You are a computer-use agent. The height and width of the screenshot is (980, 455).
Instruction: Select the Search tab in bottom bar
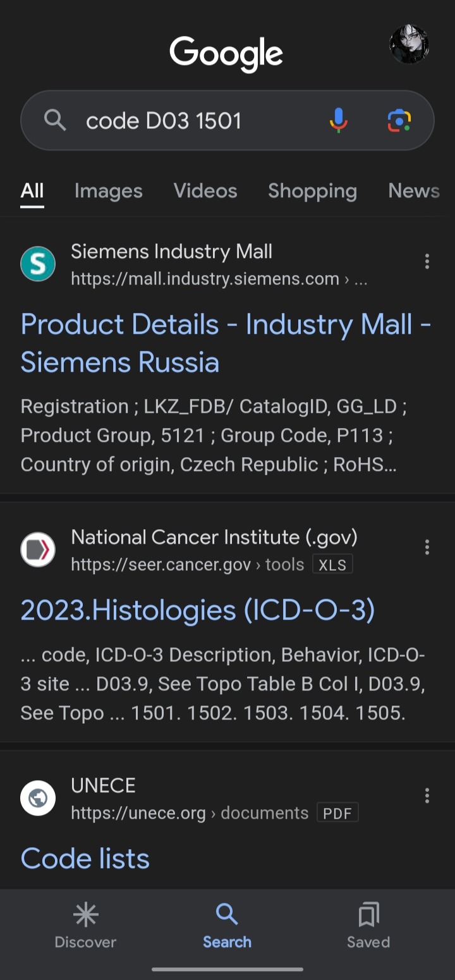tap(227, 926)
